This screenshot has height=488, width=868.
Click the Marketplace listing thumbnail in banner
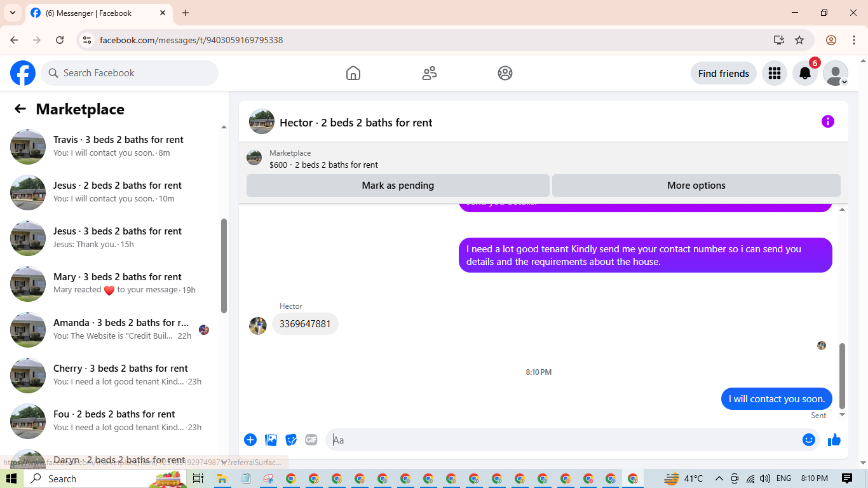tap(254, 158)
